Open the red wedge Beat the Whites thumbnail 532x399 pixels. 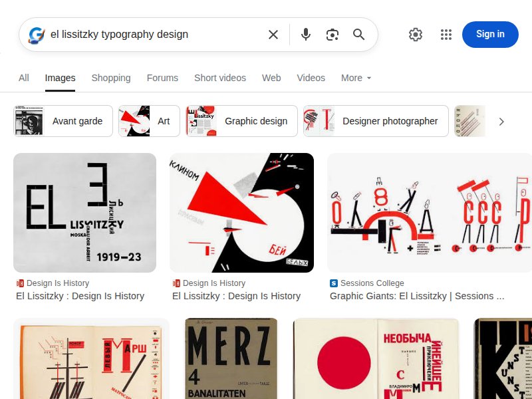pos(241,213)
